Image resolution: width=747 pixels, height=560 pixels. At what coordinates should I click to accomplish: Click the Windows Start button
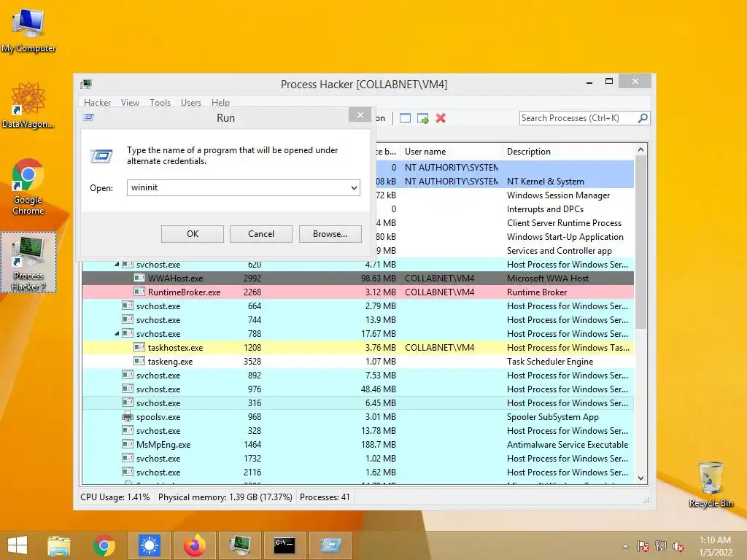[x=18, y=545]
